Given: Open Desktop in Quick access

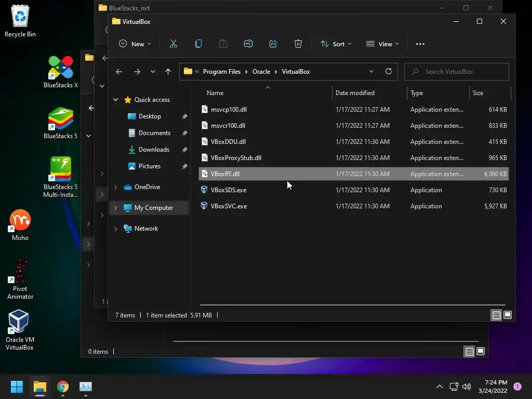Looking at the screenshot, I should [150, 116].
